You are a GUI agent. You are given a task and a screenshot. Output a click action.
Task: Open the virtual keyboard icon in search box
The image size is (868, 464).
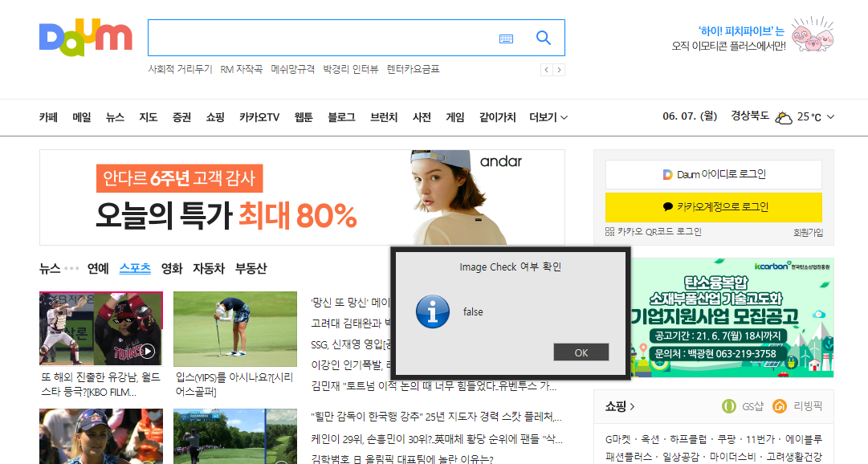pos(506,39)
